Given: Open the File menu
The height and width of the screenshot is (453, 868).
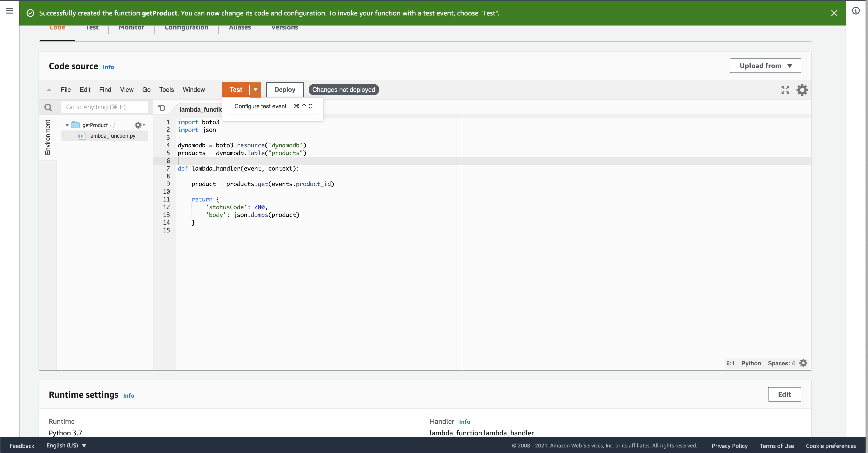Looking at the screenshot, I should click(x=66, y=90).
